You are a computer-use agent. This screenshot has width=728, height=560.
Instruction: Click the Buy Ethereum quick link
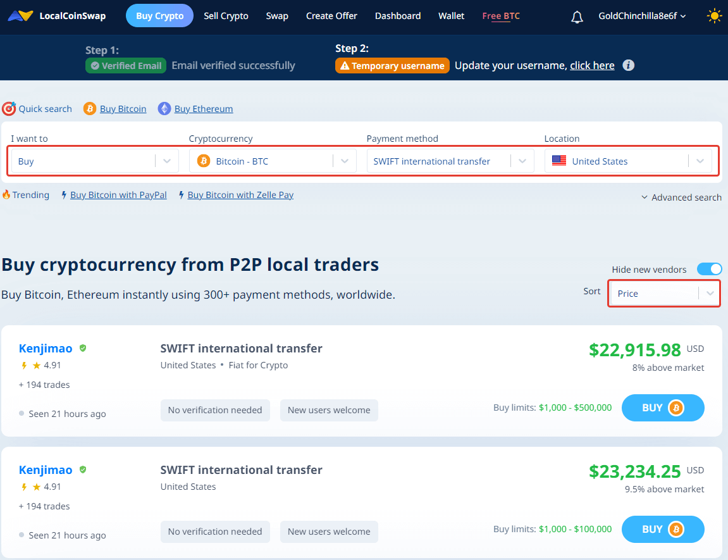pyautogui.click(x=204, y=109)
